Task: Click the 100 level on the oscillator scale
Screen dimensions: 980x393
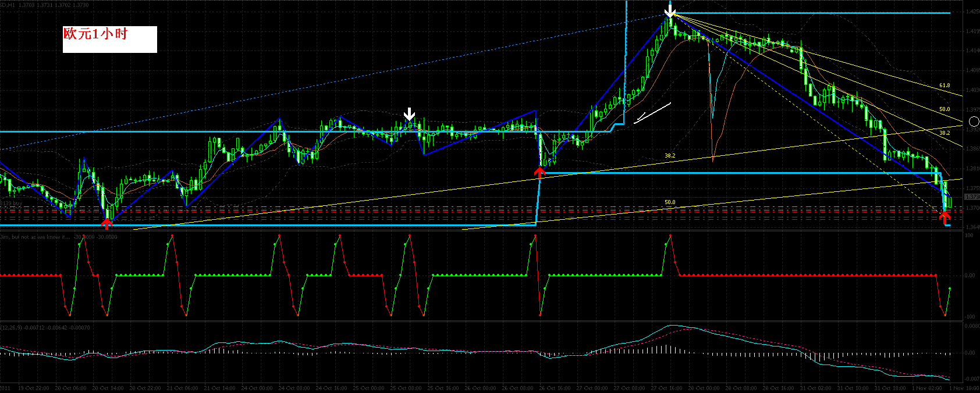Action: click(x=969, y=235)
